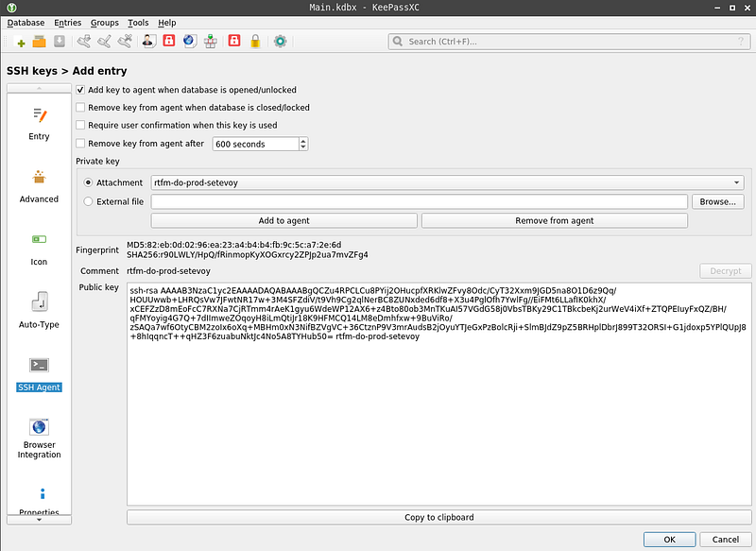Click the 600 seconds timeout field

point(255,145)
